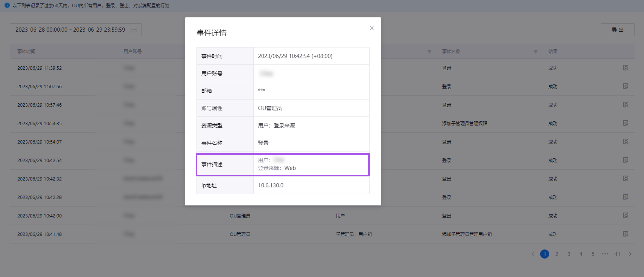Close the 事件详情 dialog

coord(372,28)
